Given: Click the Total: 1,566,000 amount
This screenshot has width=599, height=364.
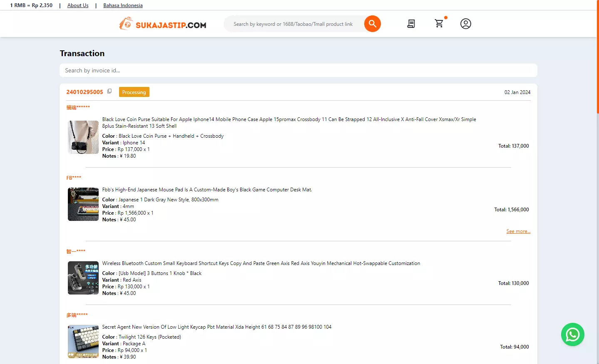Looking at the screenshot, I should coord(512,210).
